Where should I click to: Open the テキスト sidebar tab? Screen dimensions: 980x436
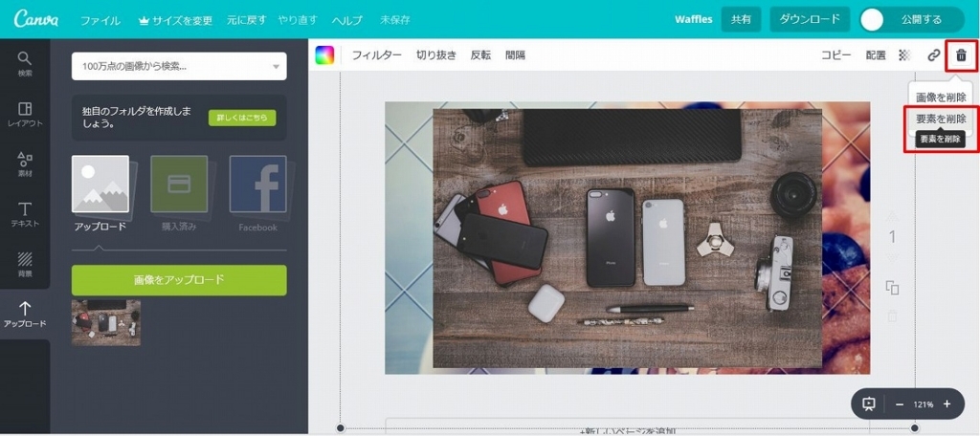24,214
